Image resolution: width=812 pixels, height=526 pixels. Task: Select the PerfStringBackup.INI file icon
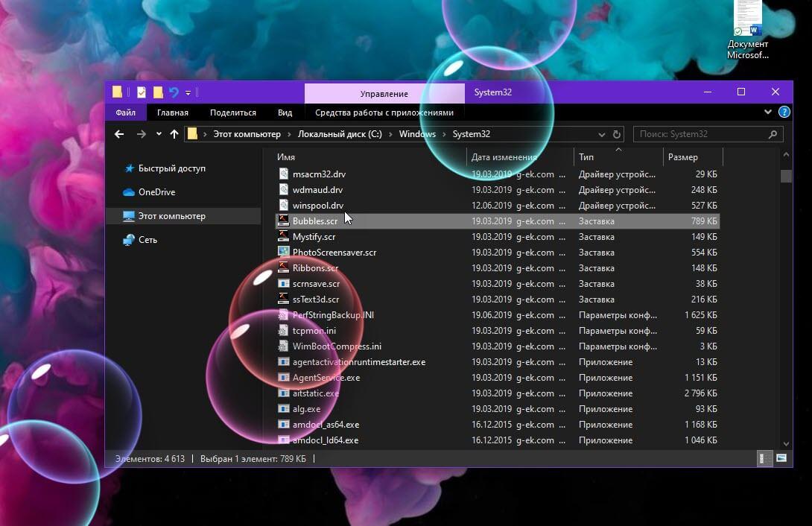click(283, 314)
